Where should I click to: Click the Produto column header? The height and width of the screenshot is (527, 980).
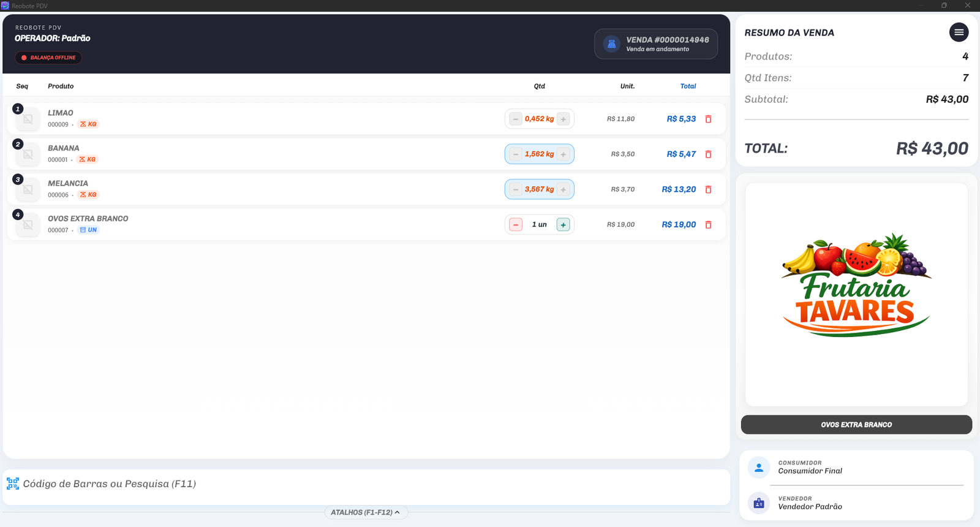click(x=61, y=86)
